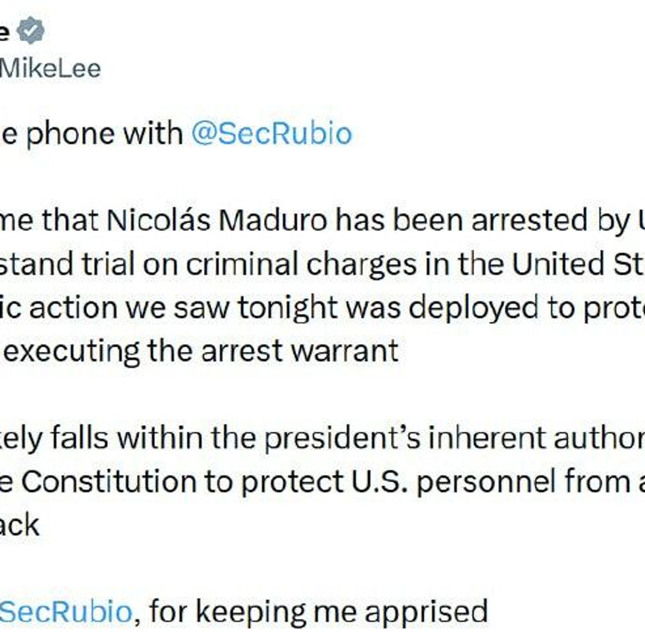This screenshot has width=645, height=644.
Task: Click the @SecRubio mention after 'phone with'
Action: (x=271, y=133)
